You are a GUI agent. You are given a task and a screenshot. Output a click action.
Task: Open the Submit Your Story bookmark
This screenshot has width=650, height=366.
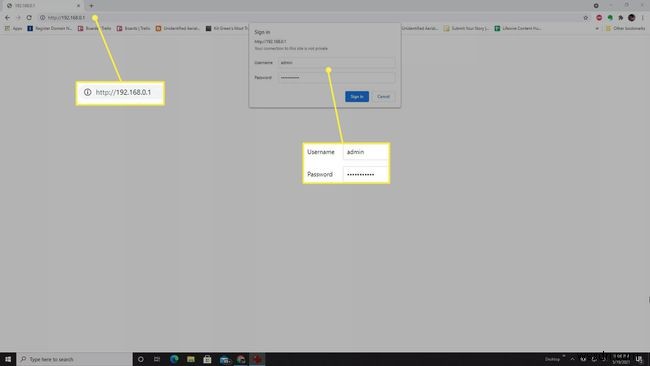click(466, 28)
